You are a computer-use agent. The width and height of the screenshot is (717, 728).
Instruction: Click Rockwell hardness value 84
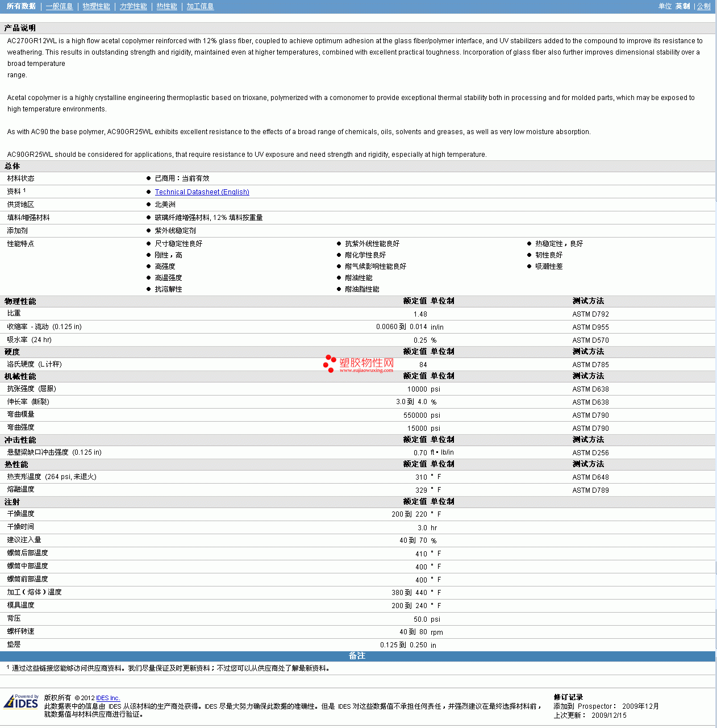click(x=423, y=365)
